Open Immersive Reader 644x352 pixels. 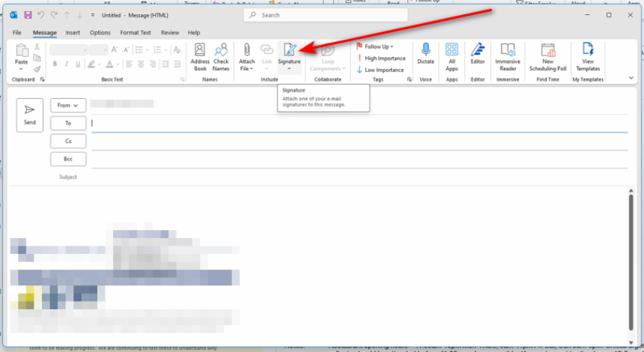(x=508, y=56)
